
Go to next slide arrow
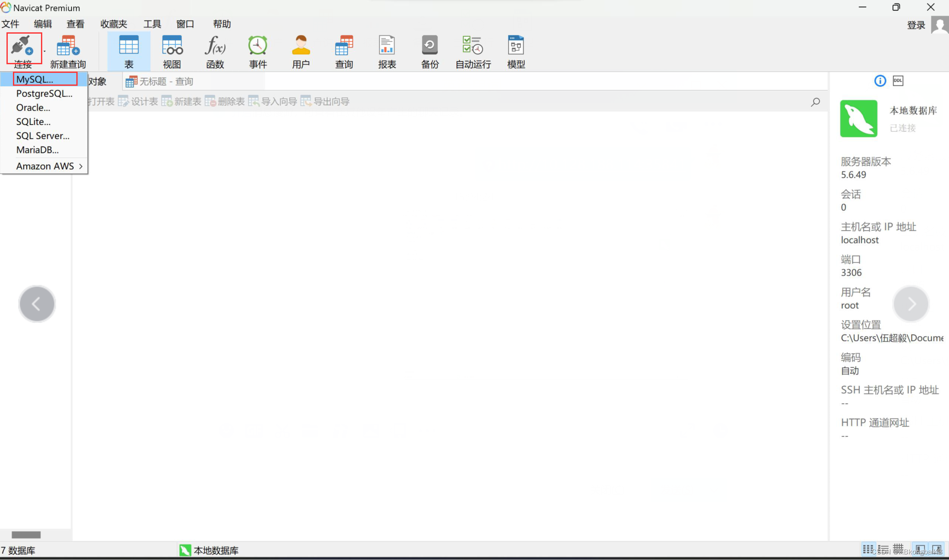[911, 304]
